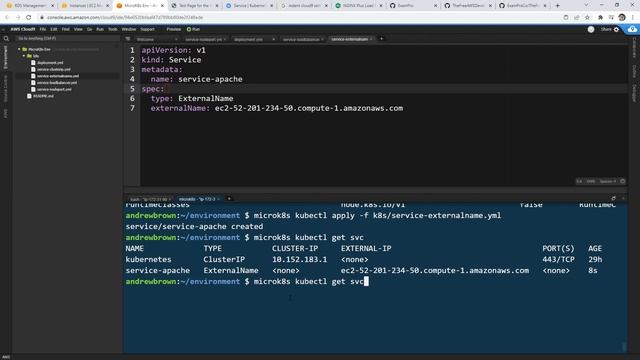Switch to the bash terminal tab
The height and width of the screenshot is (360, 640).
149,199
